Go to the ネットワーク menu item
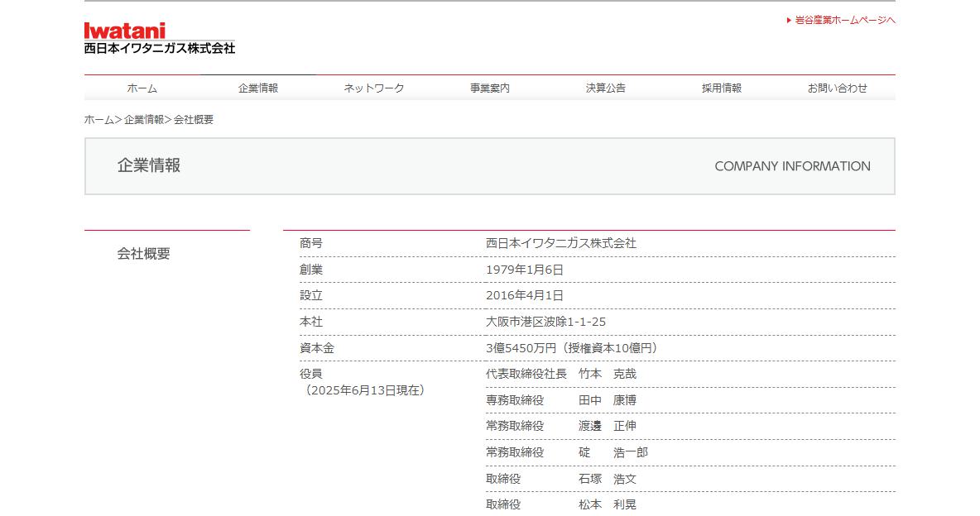The height and width of the screenshot is (516, 980). click(x=374, y=88)
